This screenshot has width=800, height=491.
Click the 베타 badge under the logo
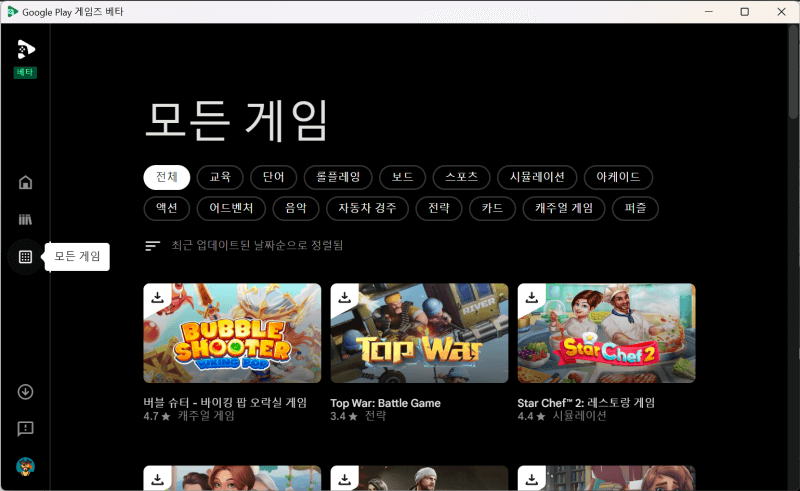[25, 72]
